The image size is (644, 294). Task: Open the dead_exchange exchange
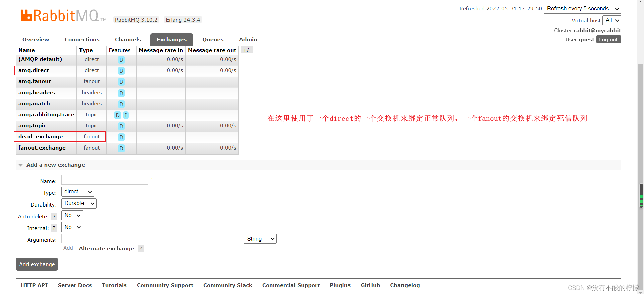point(41,136)
